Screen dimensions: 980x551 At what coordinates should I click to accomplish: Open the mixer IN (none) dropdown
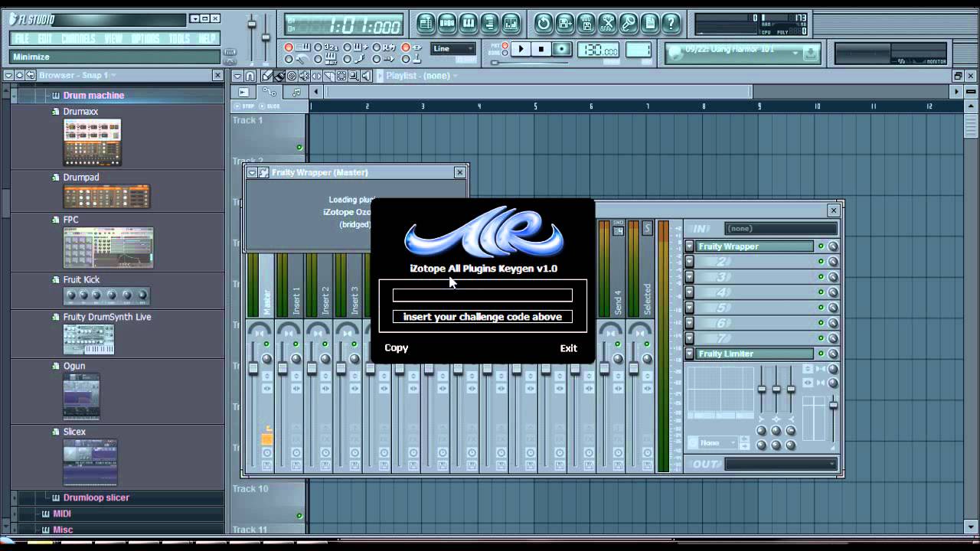[780, 228]
